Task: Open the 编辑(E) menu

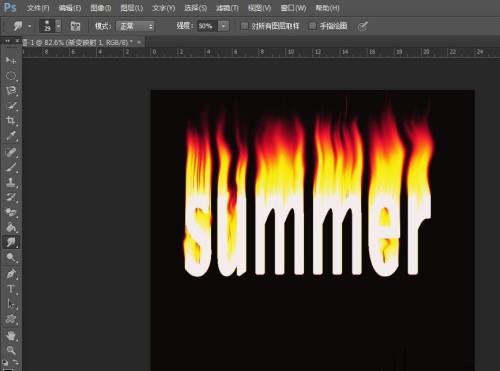Action: click(x=70, y=8)
